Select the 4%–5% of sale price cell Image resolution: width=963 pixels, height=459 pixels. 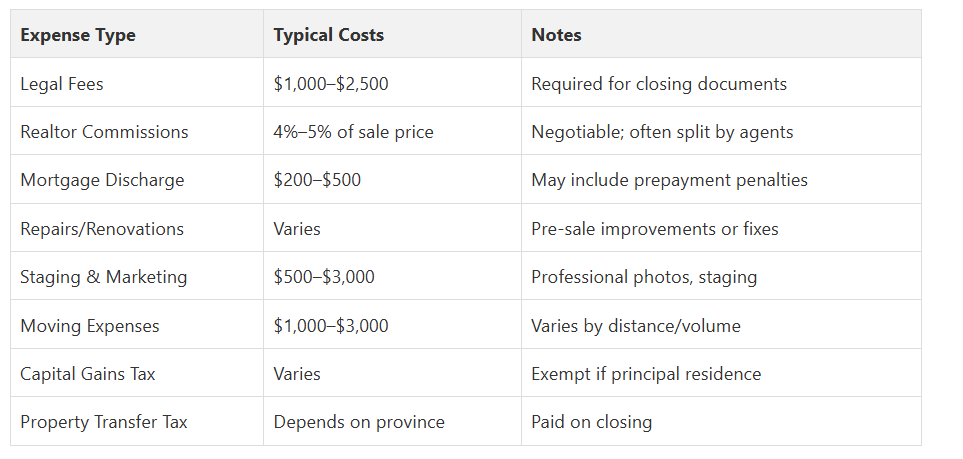354,132
